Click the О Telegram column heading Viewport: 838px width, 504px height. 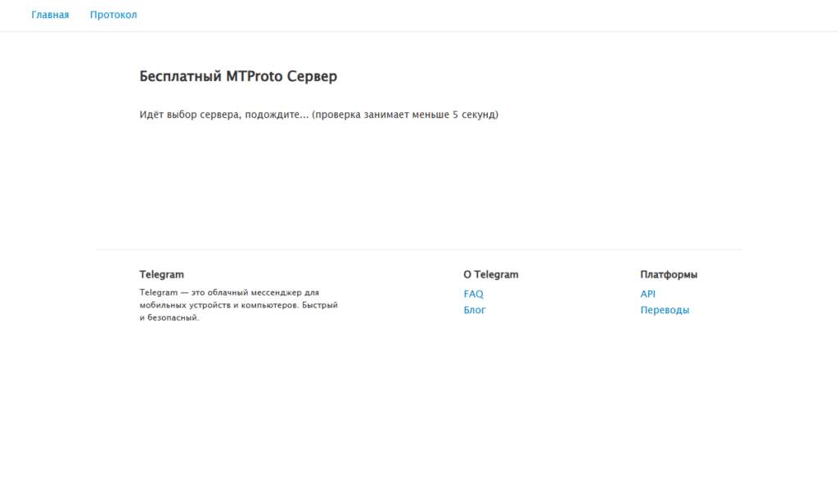pos(490,275)
